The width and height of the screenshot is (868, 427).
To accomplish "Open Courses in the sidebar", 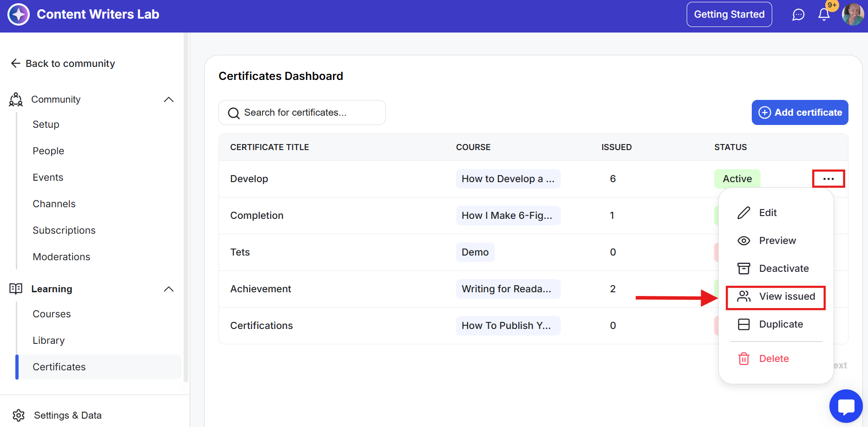I will (52, 314).
